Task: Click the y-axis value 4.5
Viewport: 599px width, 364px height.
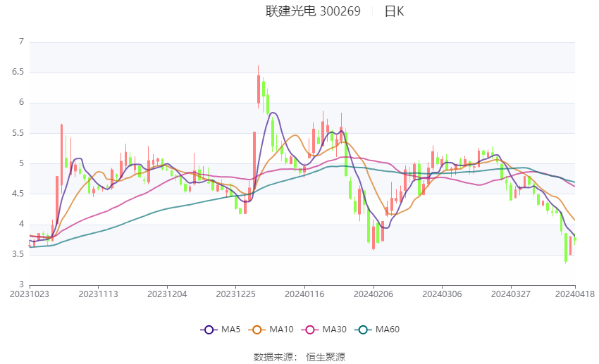Action: point(18,194)
